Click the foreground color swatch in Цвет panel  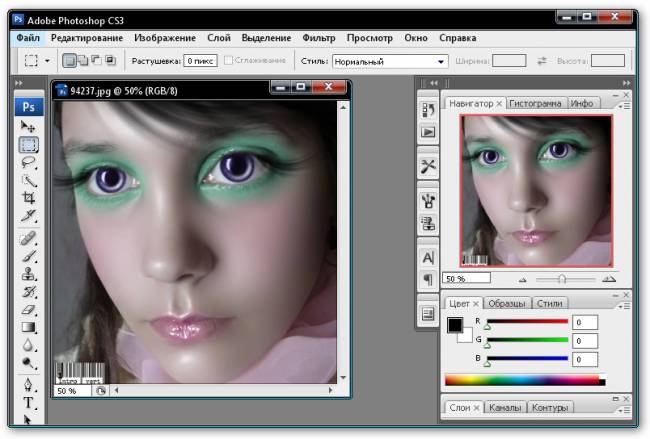455,324
